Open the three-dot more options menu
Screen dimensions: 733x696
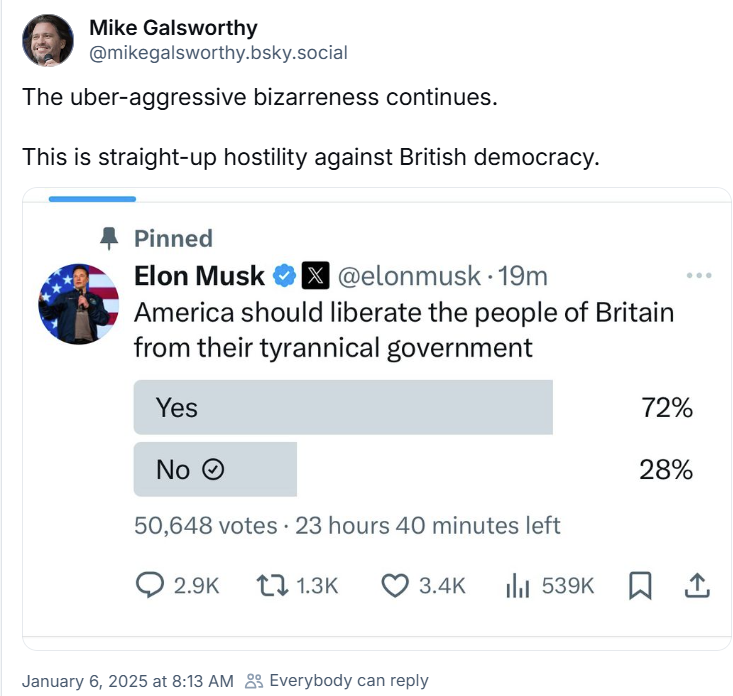(699, 275)
